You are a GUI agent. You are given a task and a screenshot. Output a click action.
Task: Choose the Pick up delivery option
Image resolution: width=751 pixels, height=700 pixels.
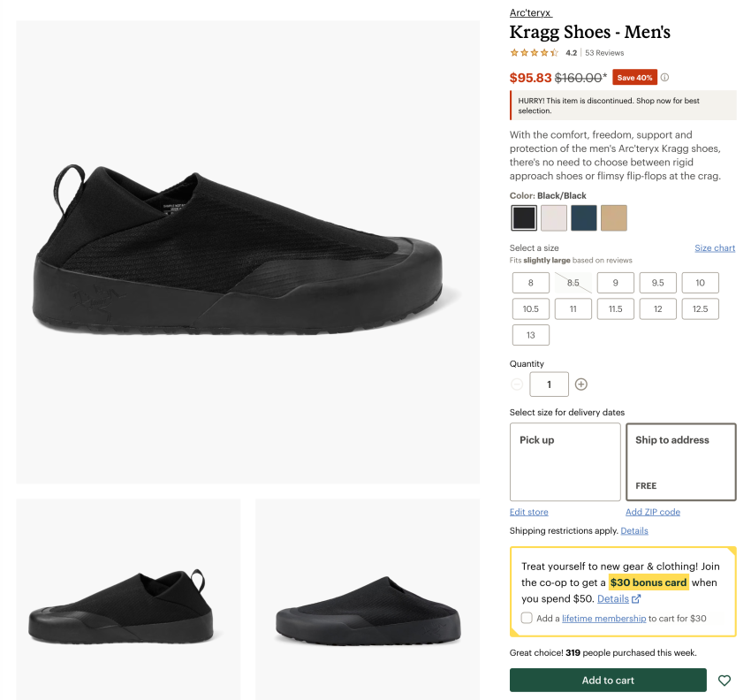tap(565, 462)
